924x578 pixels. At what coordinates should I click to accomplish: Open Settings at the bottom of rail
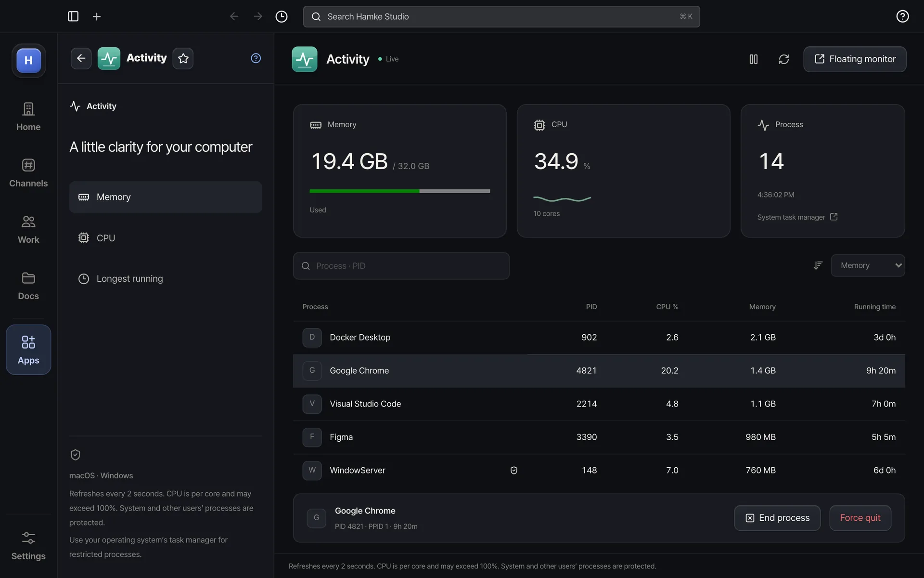(x=28, y=546)
